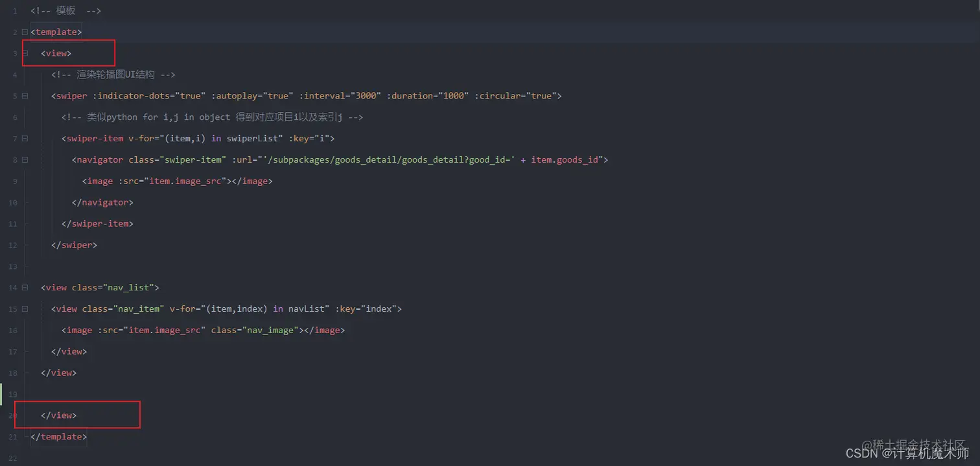Click the :indicator-dots="true" attribute

(x=150, y=96)
